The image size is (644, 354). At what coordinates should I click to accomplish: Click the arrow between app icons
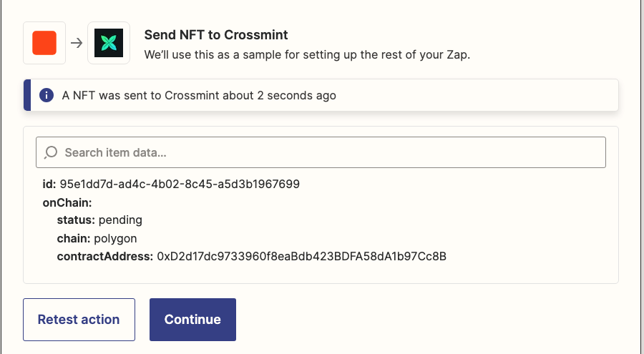click(77, 43)
